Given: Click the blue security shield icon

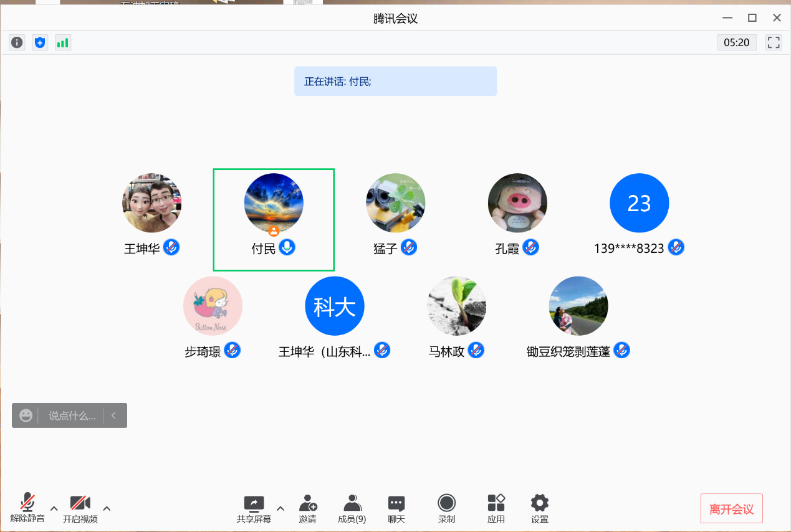Looking at the screenshot, I should coord(40,42).
